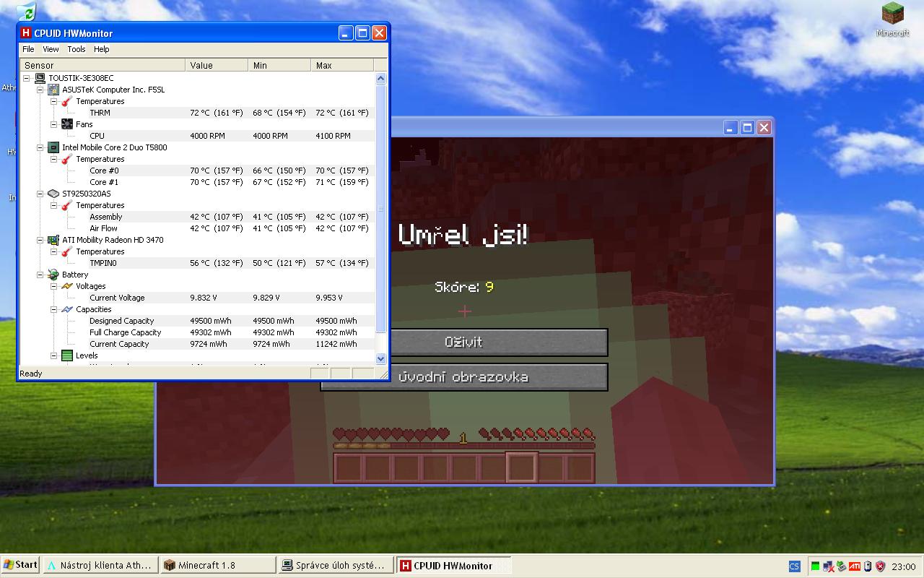Click the Fans node fan icon
The width and height of the screenshot is (924, 578).
point(67,124)
